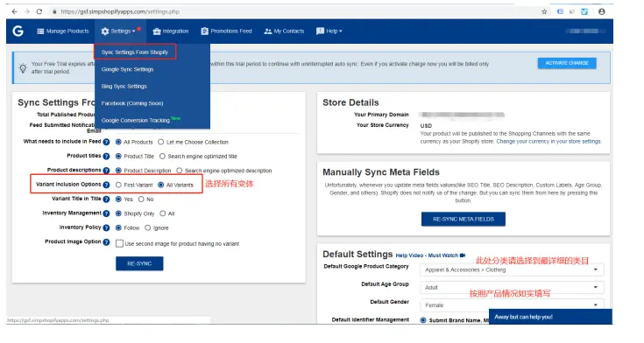
Task: Click the ACTIVATE CHARGE button
Action: click(567, 63)
